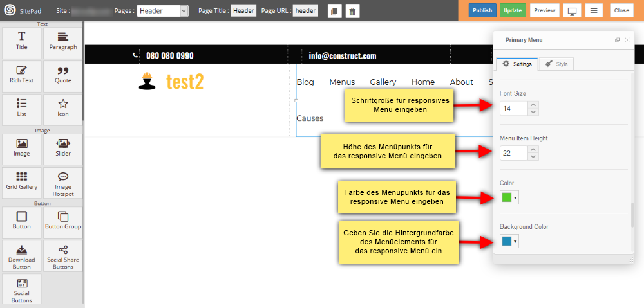Click the delete page trash icon
The width and height of the screenshot is (644, 308).
coord(352,11)
